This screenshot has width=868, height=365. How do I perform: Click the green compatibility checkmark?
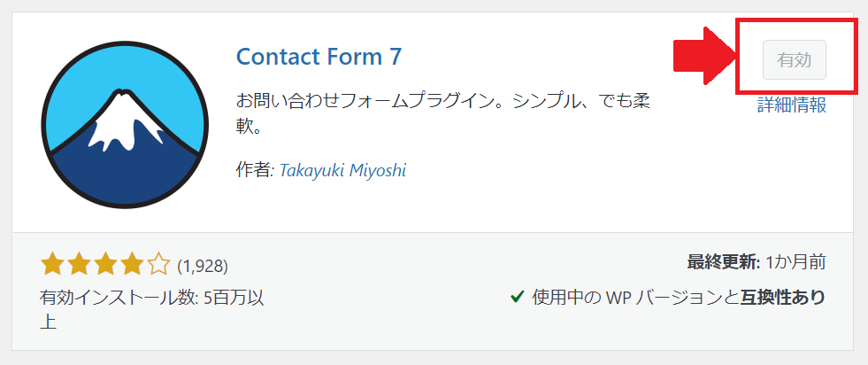click(x=517, y=298)
